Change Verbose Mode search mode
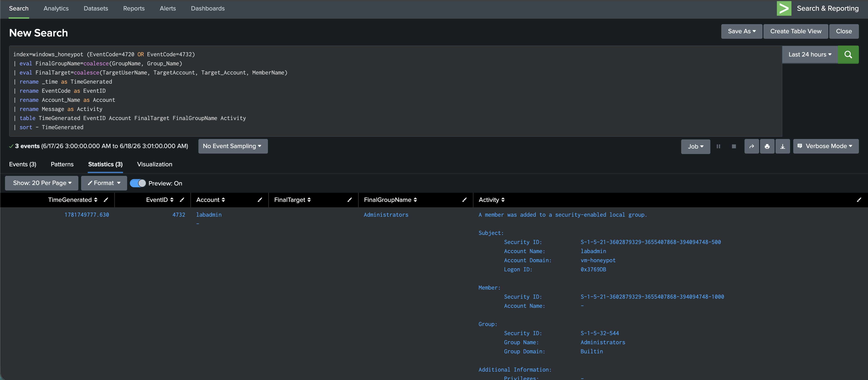 coord(826,146)
